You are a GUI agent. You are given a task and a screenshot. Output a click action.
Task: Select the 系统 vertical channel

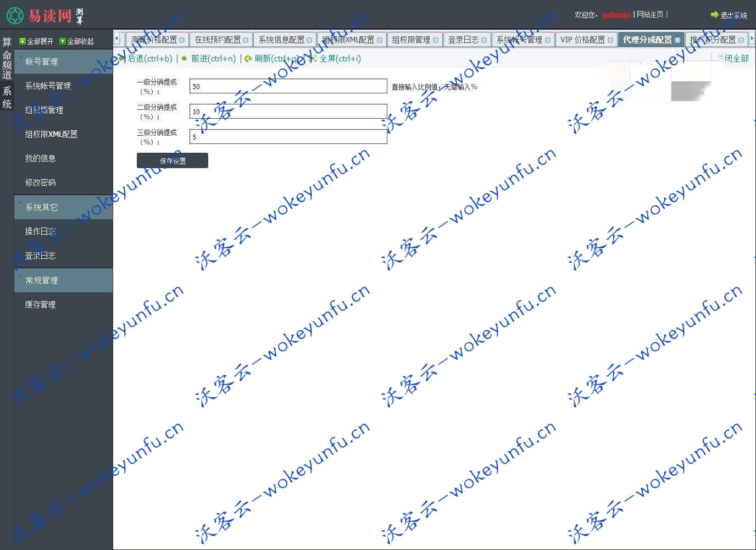(x=7, y=97)
